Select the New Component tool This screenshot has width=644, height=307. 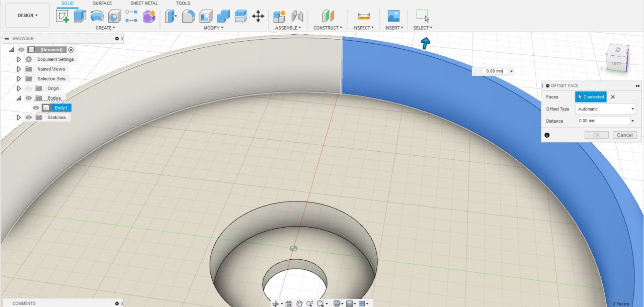[280, 16]
